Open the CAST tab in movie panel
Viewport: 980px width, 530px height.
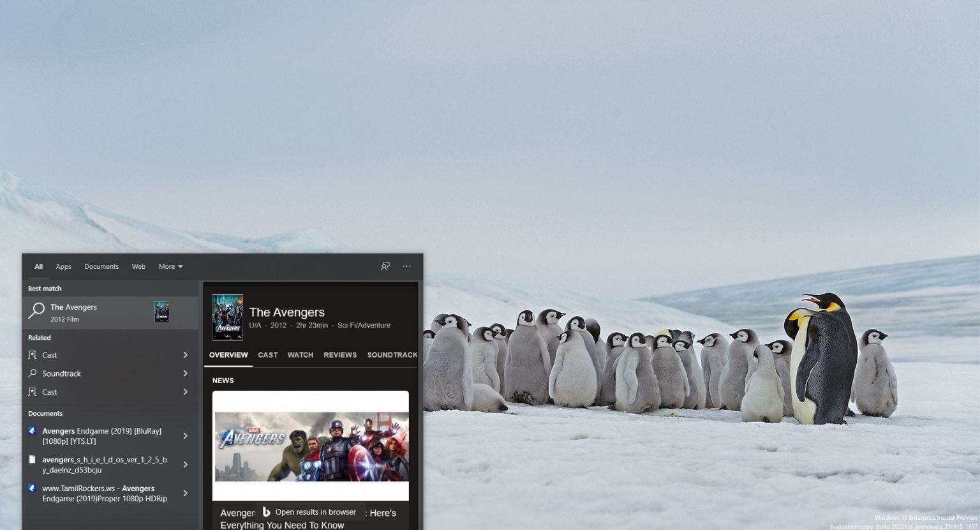point(267,355)
